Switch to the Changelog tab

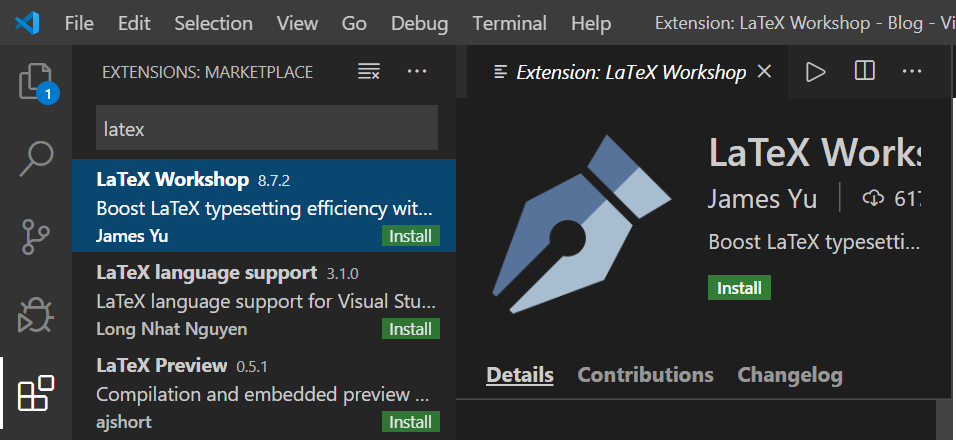pos(790,375)
